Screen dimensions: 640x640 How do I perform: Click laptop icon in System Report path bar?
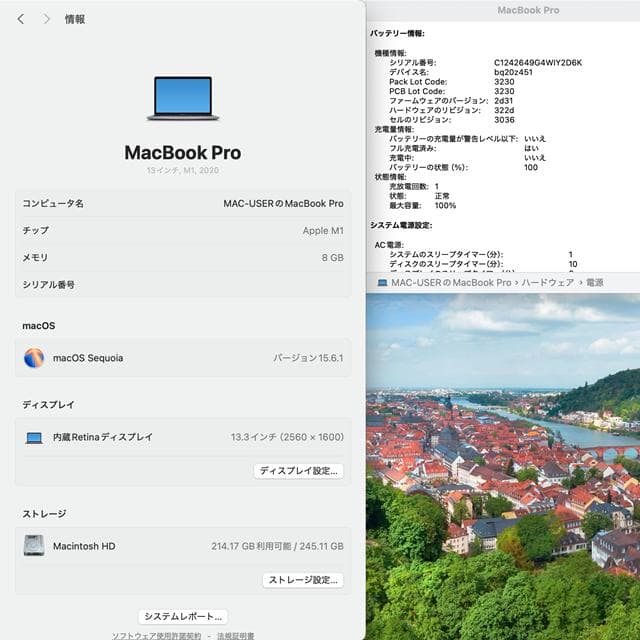(x=382, y=282)
